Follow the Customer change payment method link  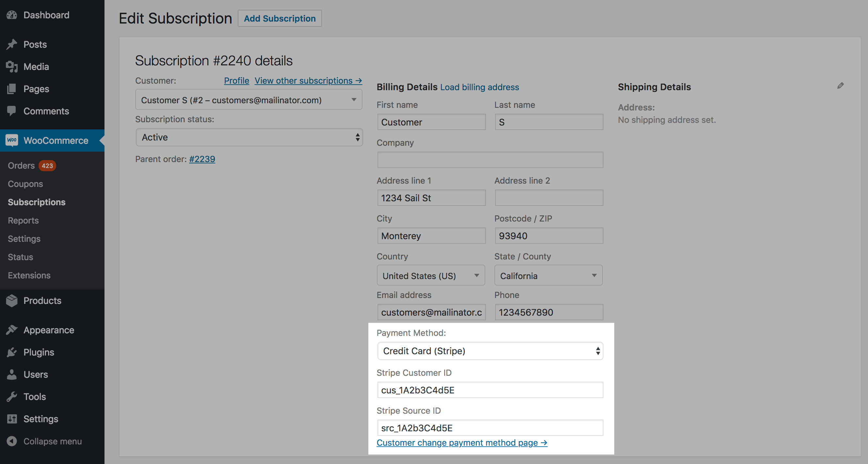pos(462,443)
